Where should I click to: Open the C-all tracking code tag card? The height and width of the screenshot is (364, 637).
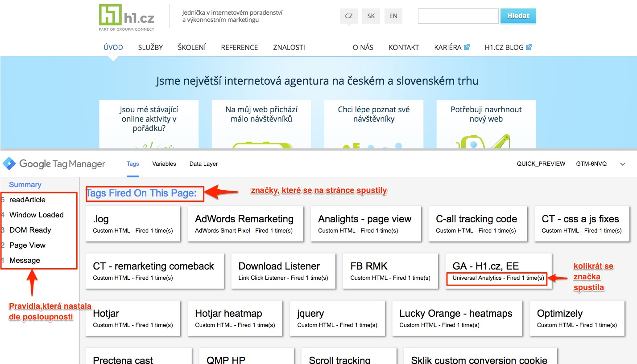click(477, 224)
